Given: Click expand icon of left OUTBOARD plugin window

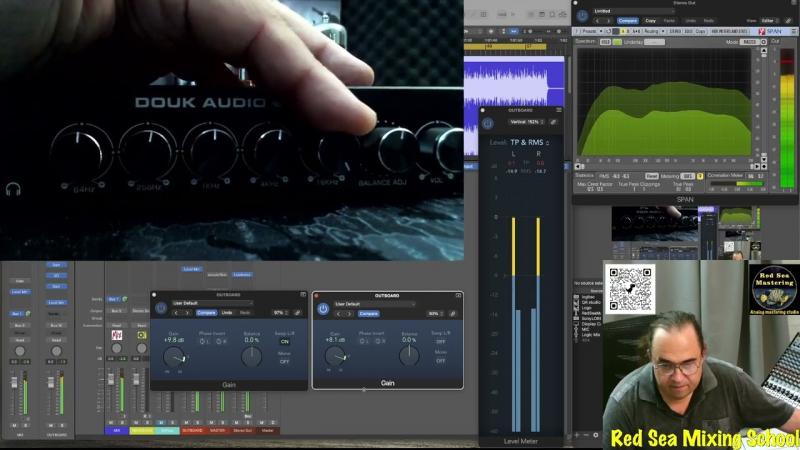Looking at the screenshot, I should pos(303,294).
